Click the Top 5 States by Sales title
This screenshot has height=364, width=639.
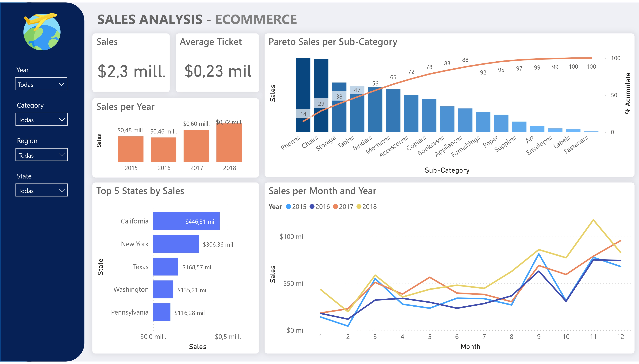(x=140, y=191)
